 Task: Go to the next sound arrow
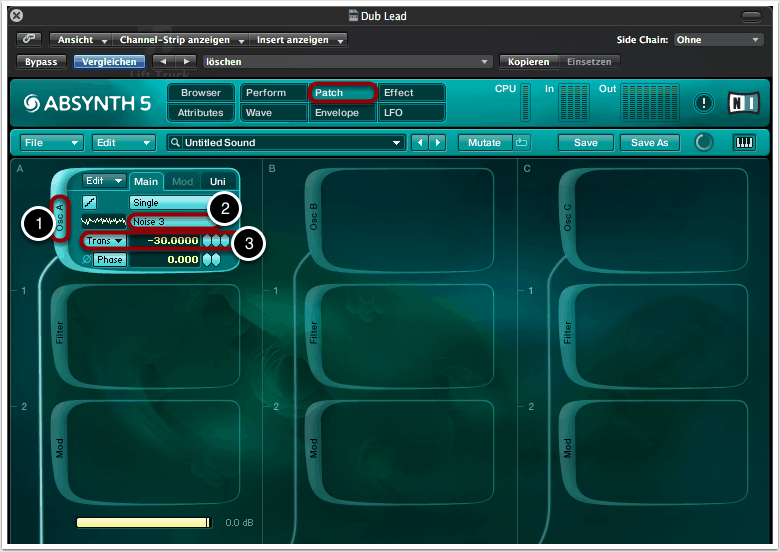438,143
